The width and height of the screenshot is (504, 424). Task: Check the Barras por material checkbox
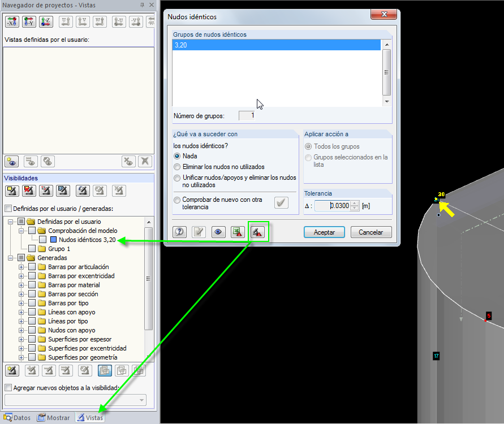coord(32,285)
